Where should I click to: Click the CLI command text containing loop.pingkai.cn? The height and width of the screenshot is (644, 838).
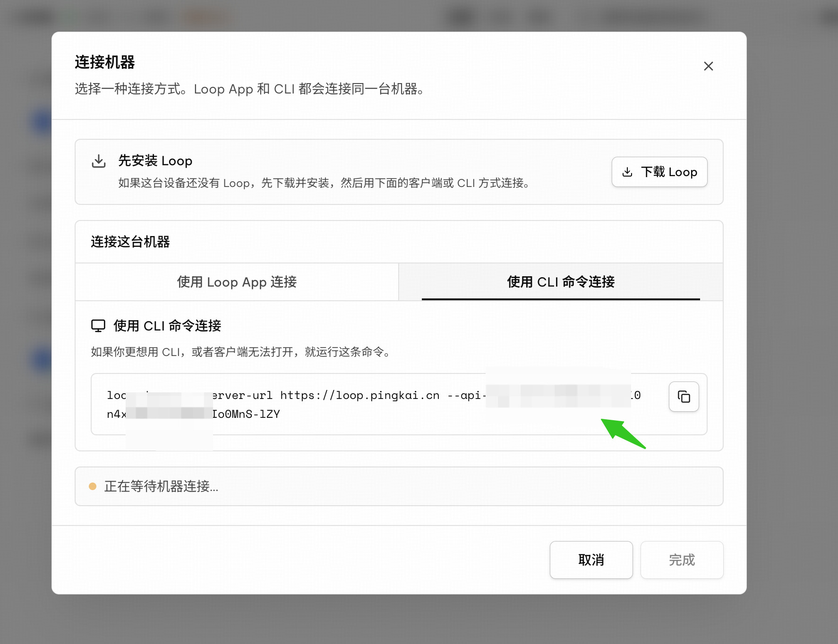coord(374,405)
